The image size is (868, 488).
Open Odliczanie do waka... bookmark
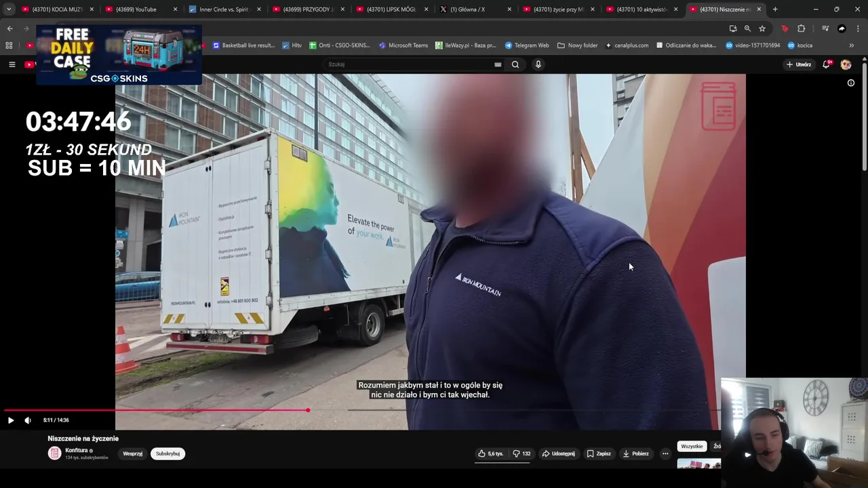coord(686,45)
